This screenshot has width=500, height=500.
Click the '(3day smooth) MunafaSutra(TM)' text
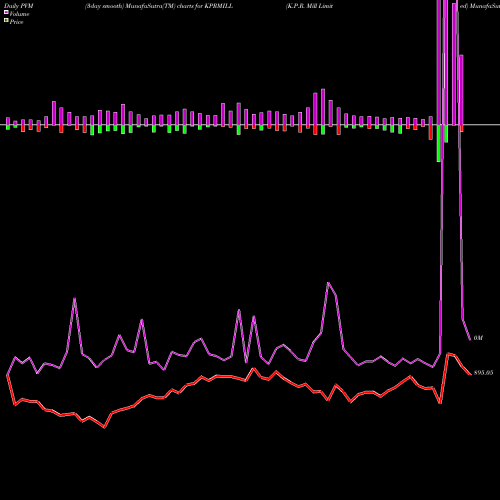(x=130, y=6)
